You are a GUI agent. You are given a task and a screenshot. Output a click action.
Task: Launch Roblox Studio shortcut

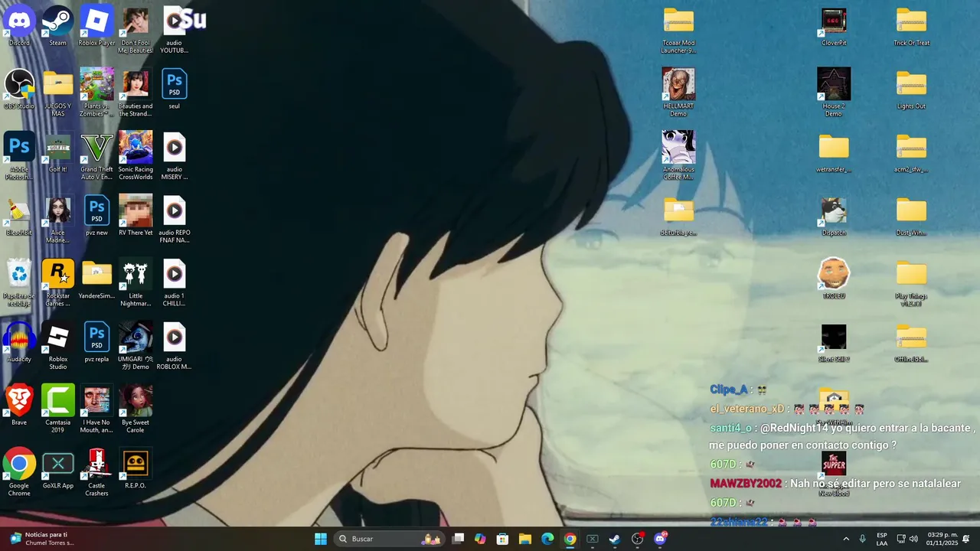58,347
